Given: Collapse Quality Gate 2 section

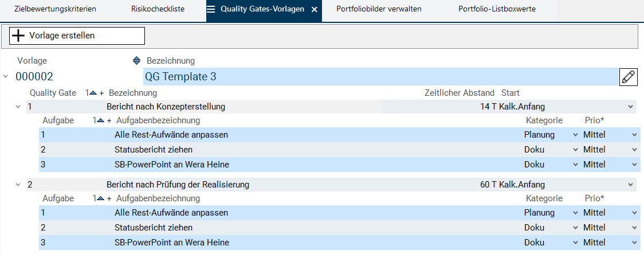Looking at the screenshot, I should (x=18, y=185).
